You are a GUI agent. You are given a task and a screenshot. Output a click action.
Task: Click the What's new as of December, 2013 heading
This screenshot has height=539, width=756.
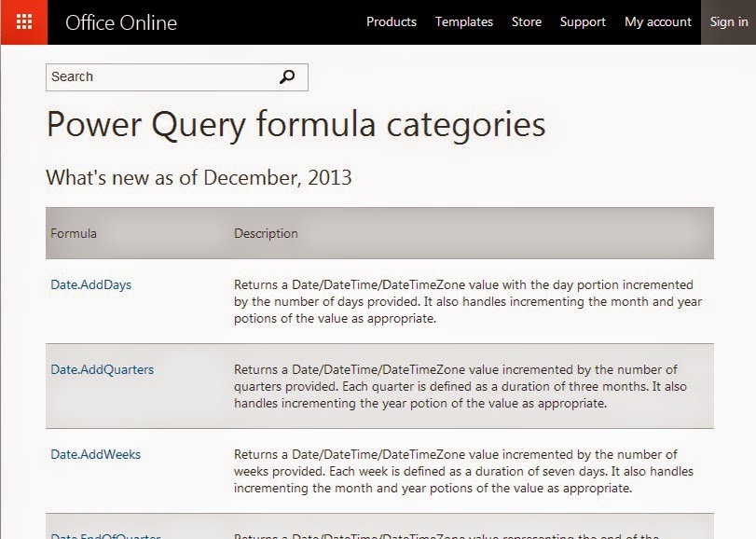tap(199, 177)
